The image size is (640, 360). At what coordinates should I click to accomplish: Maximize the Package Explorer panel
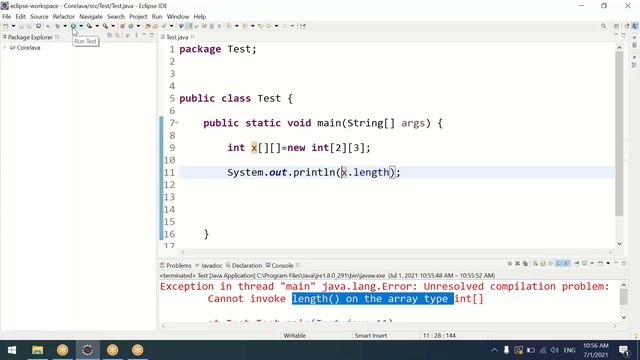tap(152, 36)
